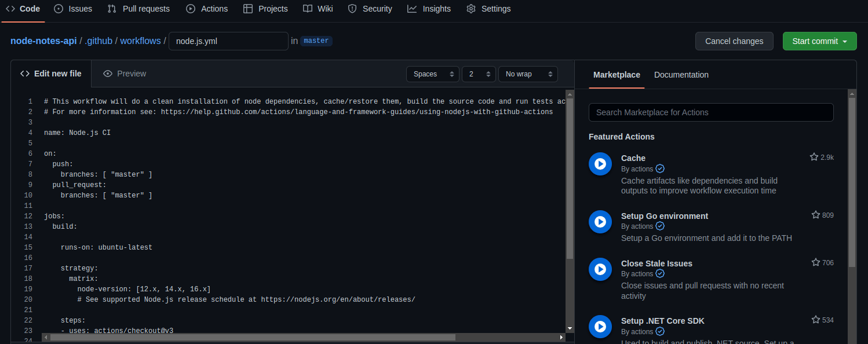Click the 'Featured Actions' heading
The height and width of the screenshot is (344, 868).
[x=622, y=137]
